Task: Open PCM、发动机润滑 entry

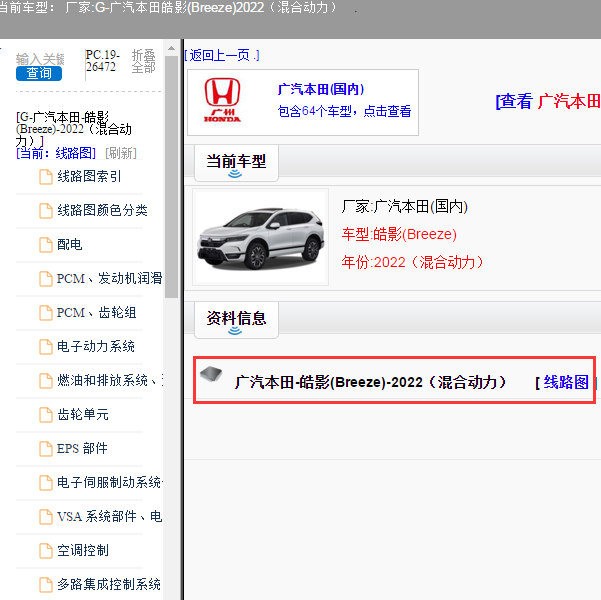Action: point(109,278)
